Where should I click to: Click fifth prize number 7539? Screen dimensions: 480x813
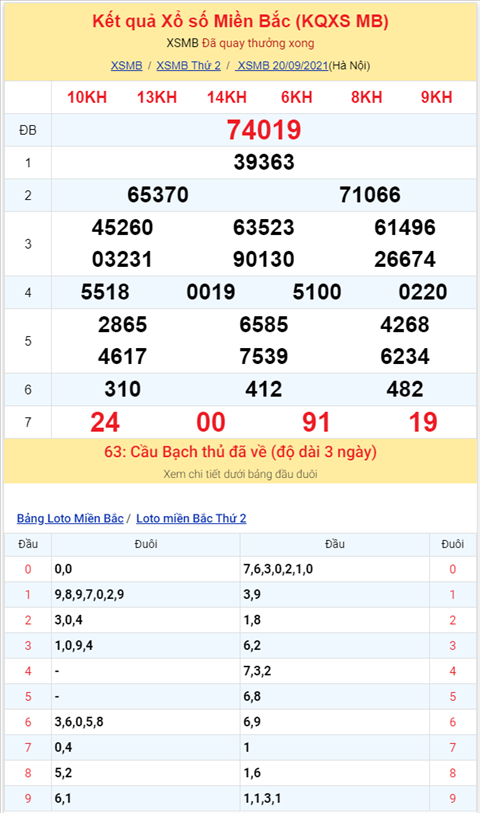point(264,357)
